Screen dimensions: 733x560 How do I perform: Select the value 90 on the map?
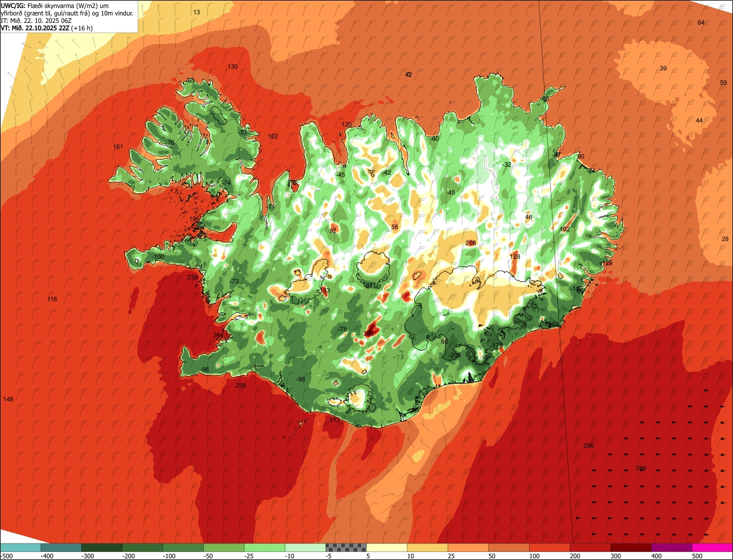click(581, 156)
